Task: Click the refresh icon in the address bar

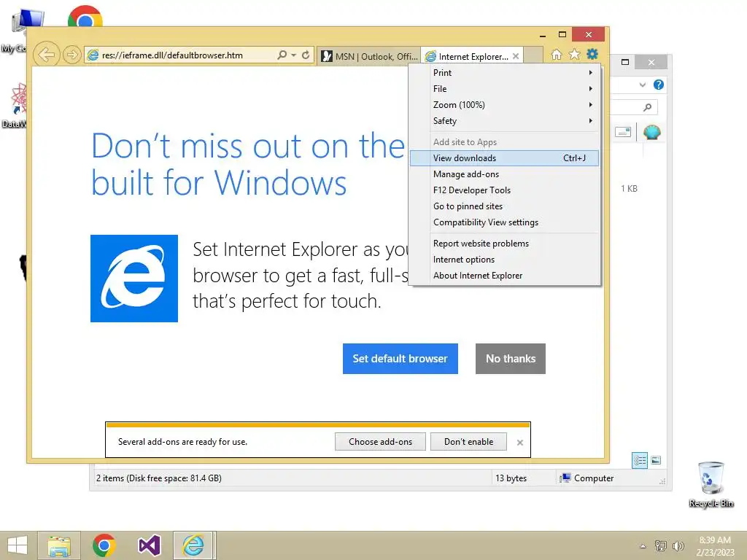Action: [x=306, y=55]
